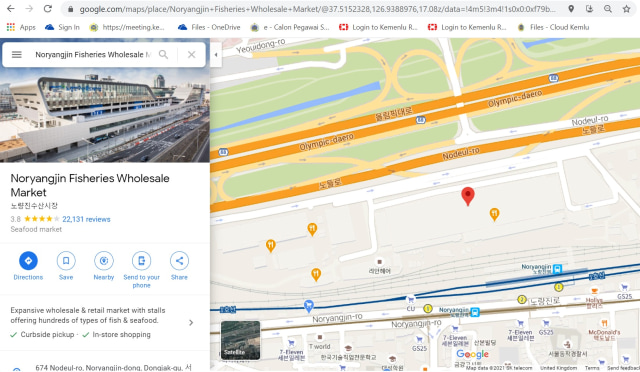
Task: Click the restaurant pin beside the red marker
Action: click(x=494, y=214)
